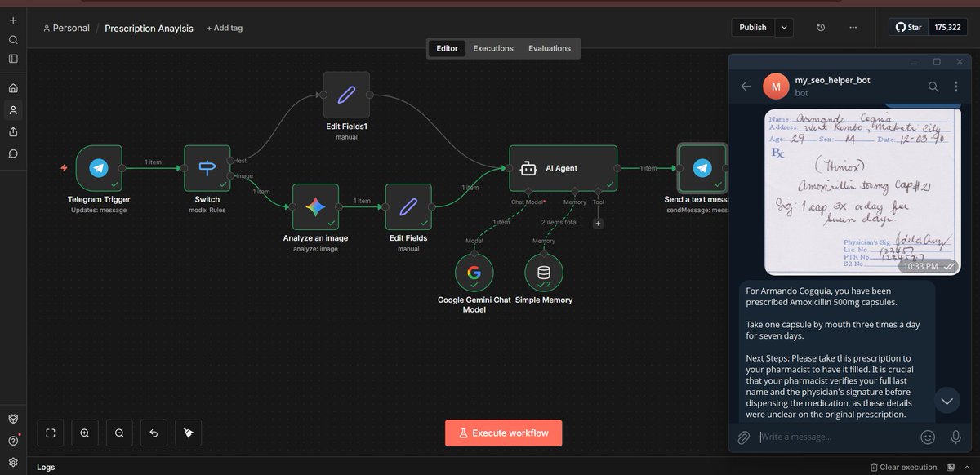980x475 pixels.
Task: Click the upload/share icon in the sidebar
Action: (x=13, y=131)
